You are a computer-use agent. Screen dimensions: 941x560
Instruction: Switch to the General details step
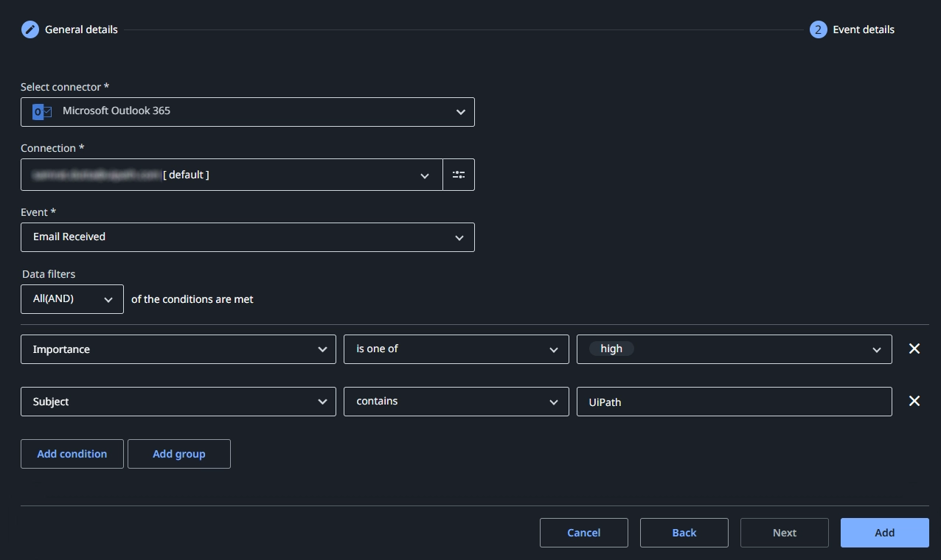[80, 29]
